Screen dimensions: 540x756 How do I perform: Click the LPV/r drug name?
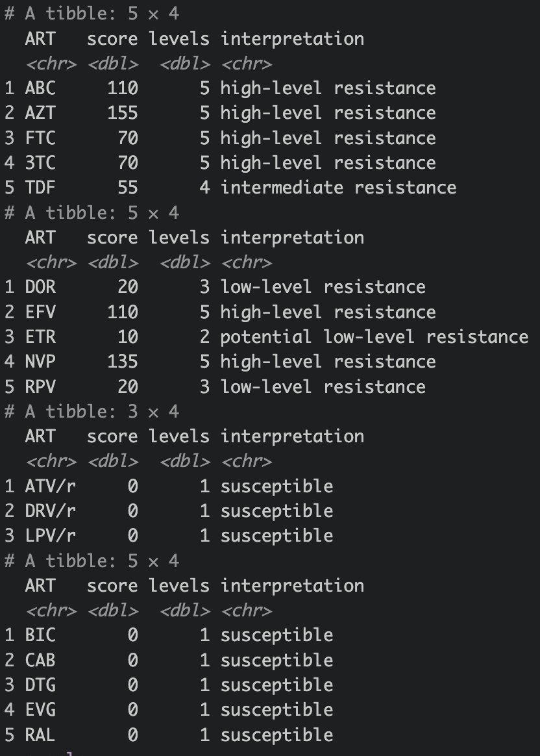pos(51,536)
